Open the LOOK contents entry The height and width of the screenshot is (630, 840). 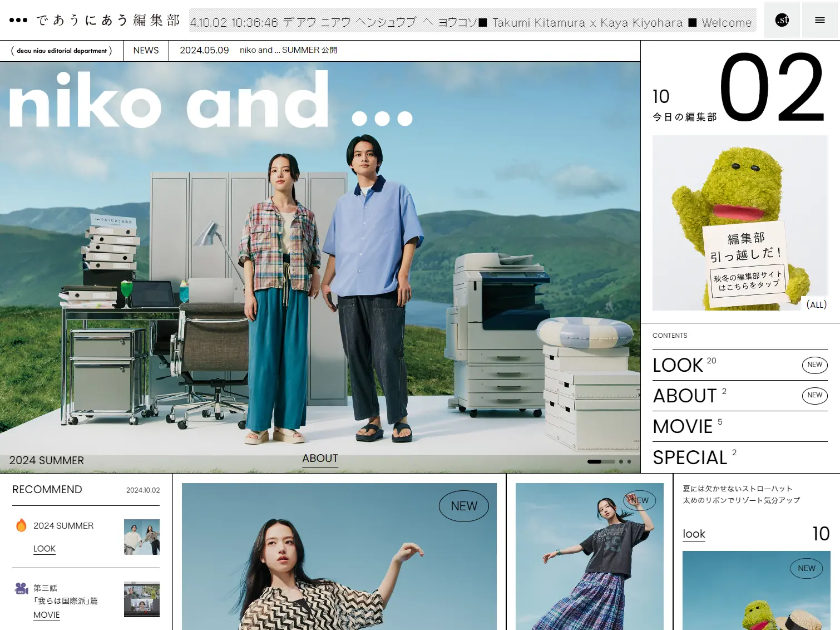pos(740,365)
